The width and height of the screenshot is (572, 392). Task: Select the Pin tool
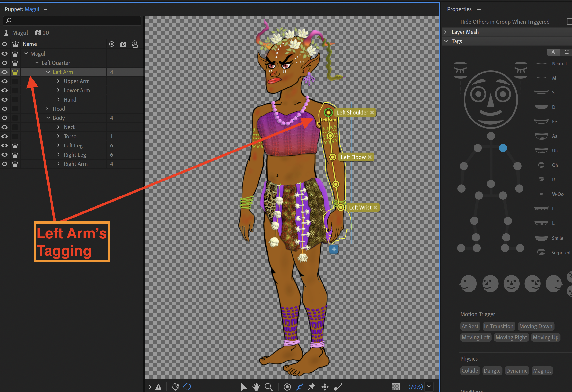[312, 387]
